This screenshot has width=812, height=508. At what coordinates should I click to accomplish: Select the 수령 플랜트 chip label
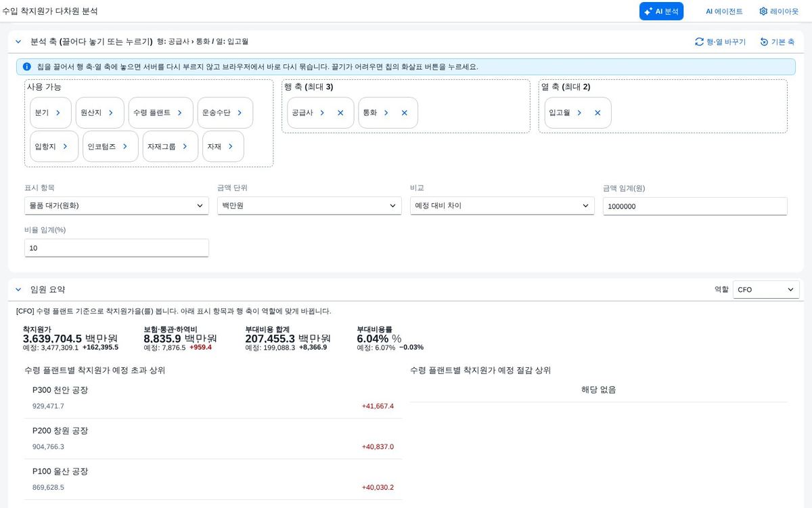[152, 113]
